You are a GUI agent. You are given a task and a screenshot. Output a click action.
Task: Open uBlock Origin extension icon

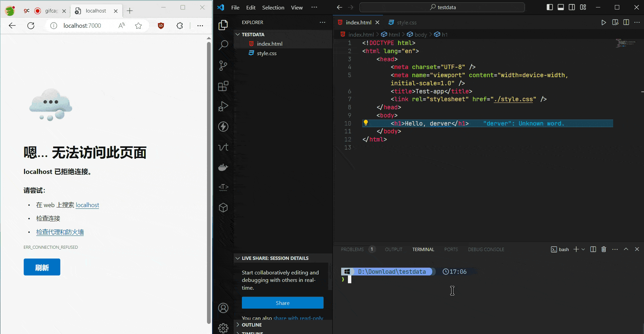[161, 26]
